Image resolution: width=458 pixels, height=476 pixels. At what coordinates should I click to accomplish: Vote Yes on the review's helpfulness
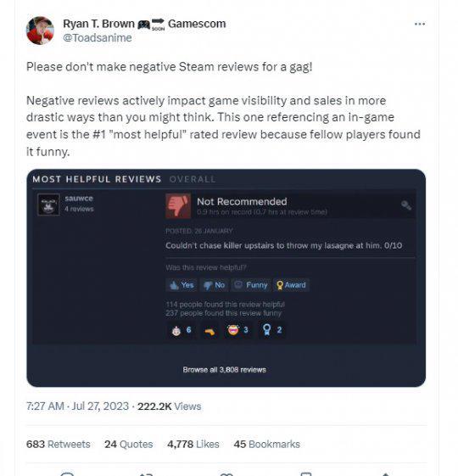182,285
